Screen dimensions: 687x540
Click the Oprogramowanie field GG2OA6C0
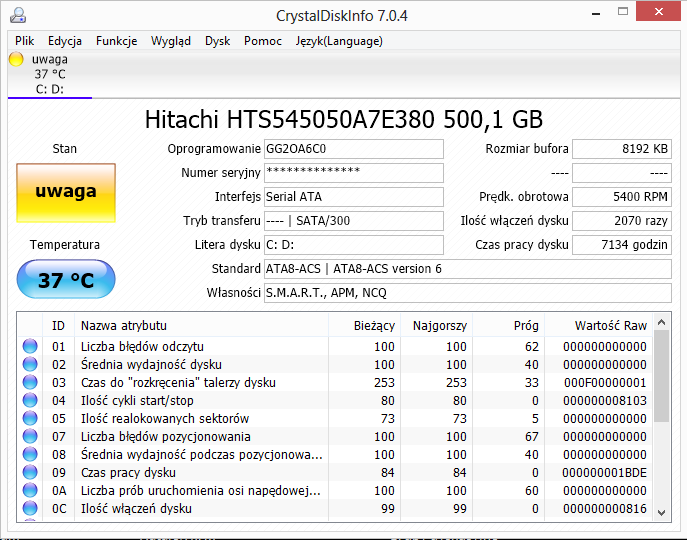tap(354, 149)
